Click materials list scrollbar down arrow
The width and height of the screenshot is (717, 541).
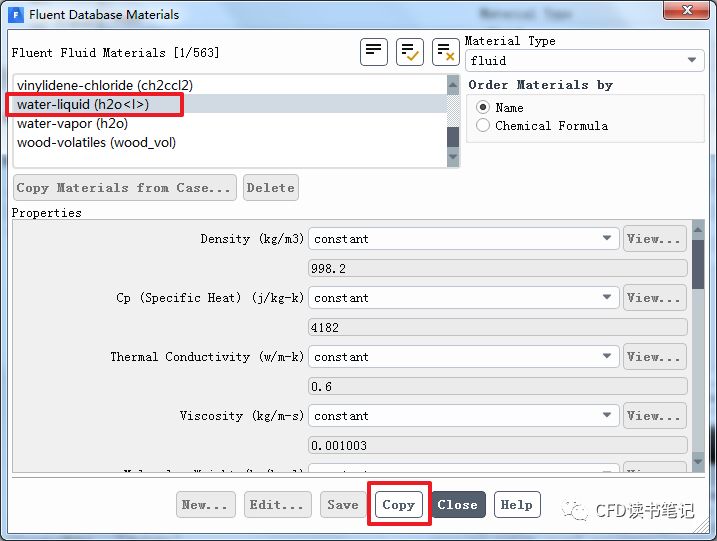click(453, 157)
